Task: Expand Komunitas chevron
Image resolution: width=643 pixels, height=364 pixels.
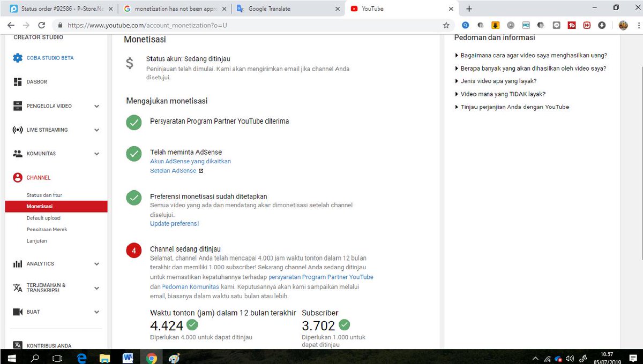Action: tap(96, 154)
